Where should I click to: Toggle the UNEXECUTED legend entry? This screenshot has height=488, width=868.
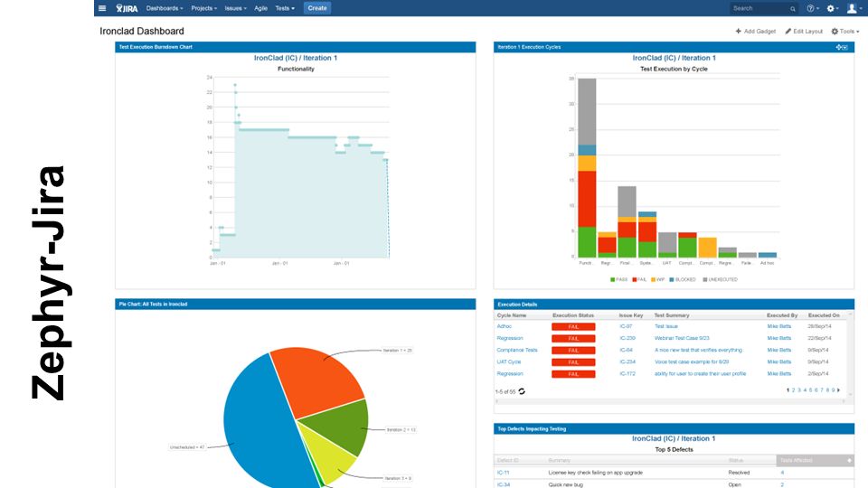pos(721,279)
